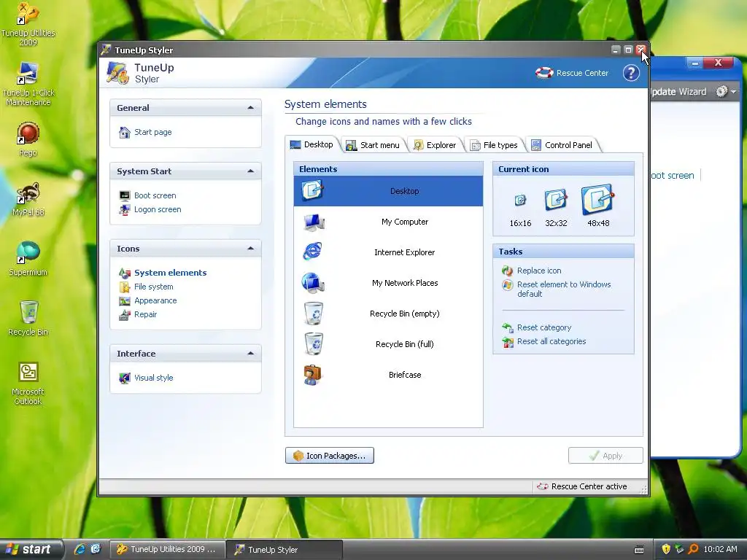Collapse the Icons section
Viewport: 747px width, 560px height.
click(x=251, y=249)
